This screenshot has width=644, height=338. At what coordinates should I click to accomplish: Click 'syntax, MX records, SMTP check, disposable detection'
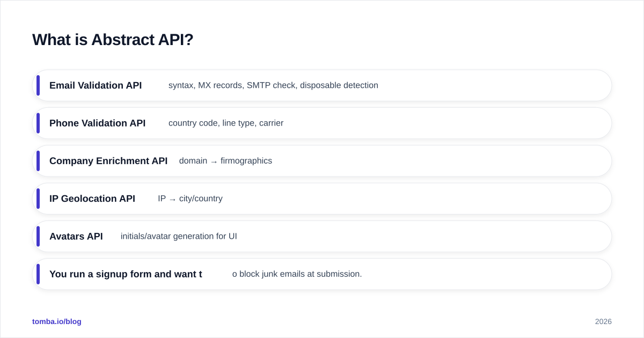click(x=273, y=85)
